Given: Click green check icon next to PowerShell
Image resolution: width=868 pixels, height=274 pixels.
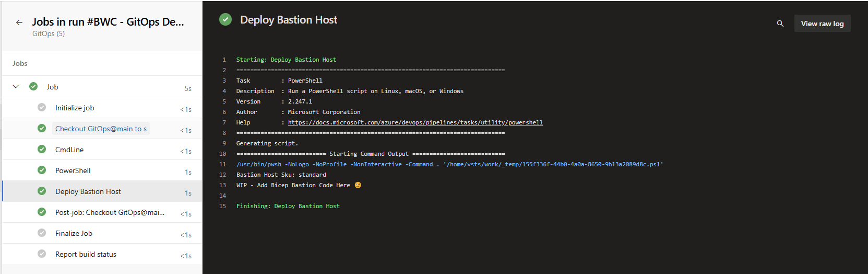Looking at the screenshot, I should click(42, 170).
